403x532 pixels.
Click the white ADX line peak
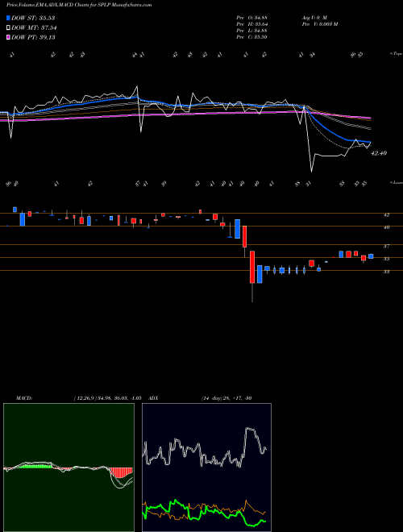[x=250, y=430]
